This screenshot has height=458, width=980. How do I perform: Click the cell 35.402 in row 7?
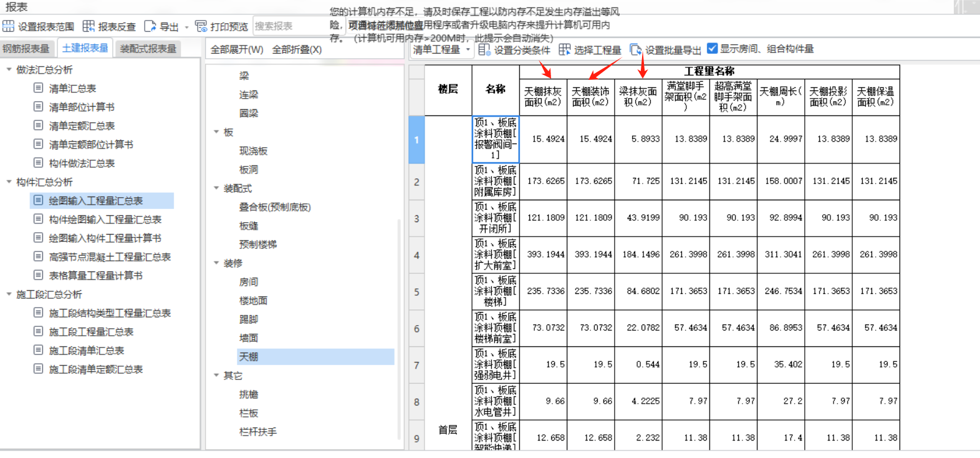(x=781, y=364)
